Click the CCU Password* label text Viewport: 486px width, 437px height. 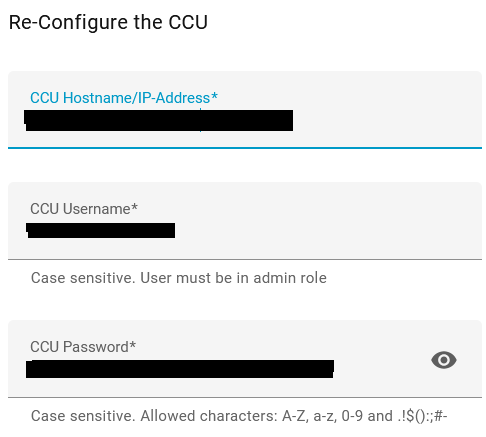pos(83,347)
